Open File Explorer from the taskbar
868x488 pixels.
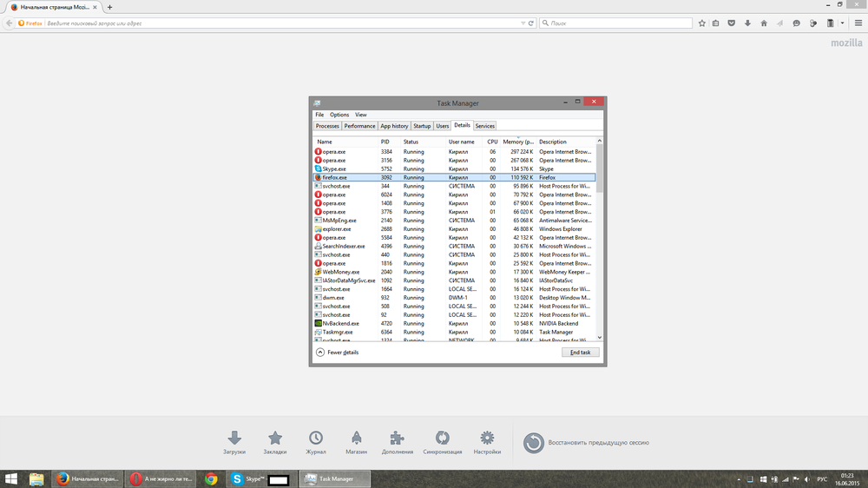[36, 479]
